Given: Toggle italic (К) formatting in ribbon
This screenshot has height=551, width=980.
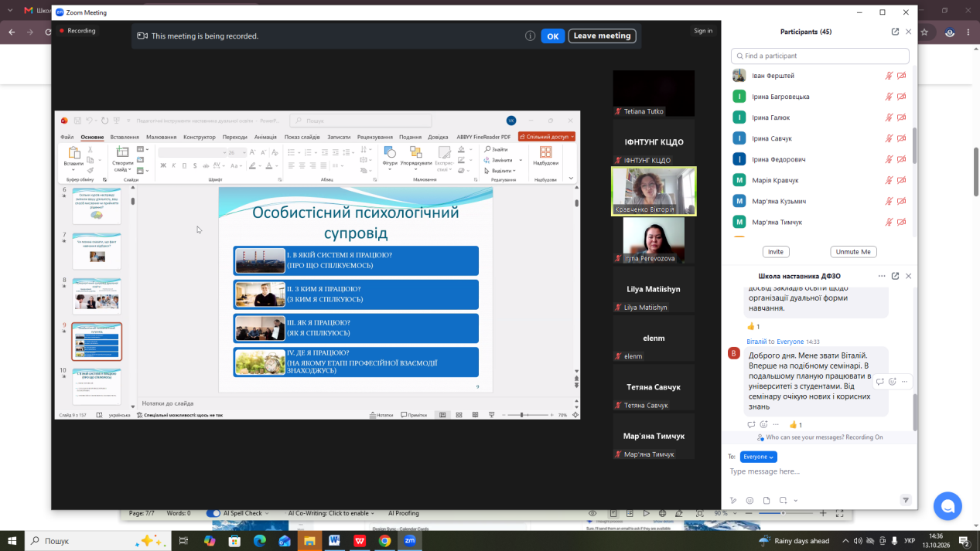Looking at the screenshot, I should coord(174,165).
